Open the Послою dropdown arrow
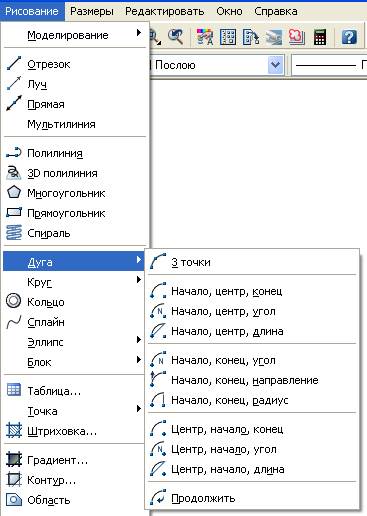 coord(275,65)
